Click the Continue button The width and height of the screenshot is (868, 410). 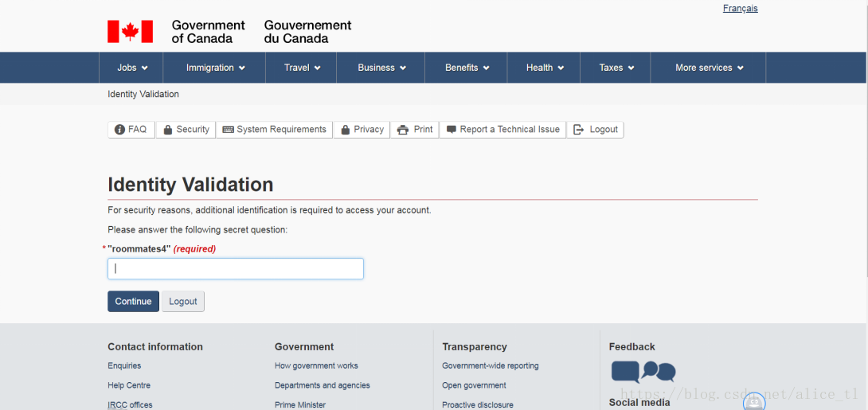pos(134,302)
